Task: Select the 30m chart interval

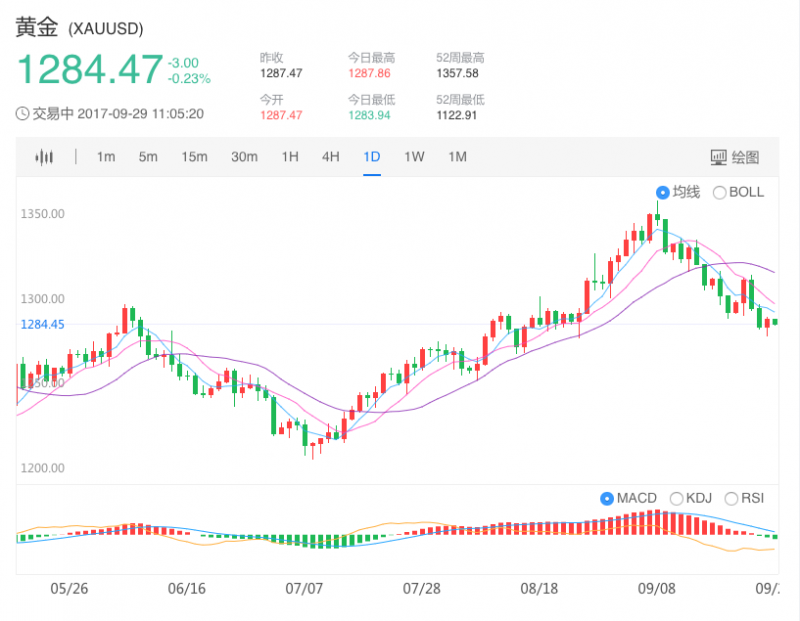Action: coord(244,157)
